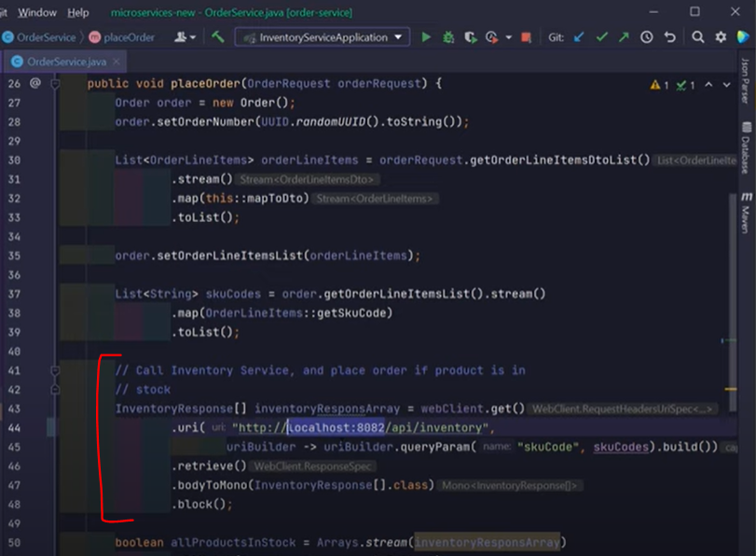This screenshot has height=556, width=756.
Task: Click randomUUID method call
Action: (330, 121)
